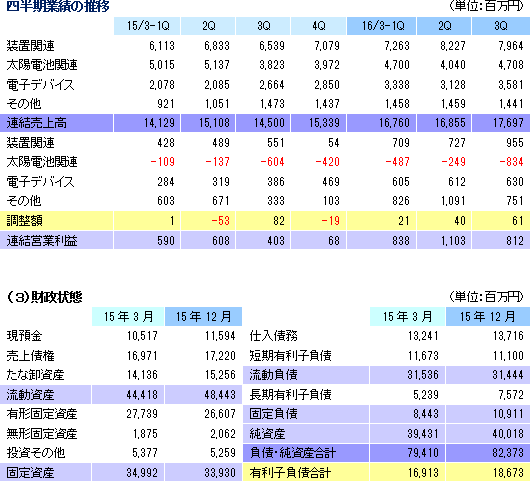Select the (3)財政状態 section heading

pos(44,297)
